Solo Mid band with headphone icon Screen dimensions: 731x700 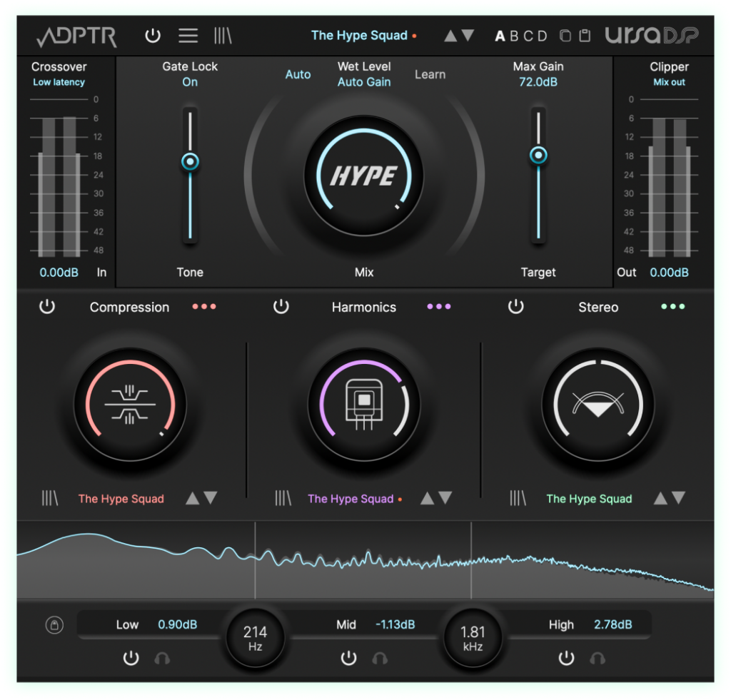380,658
